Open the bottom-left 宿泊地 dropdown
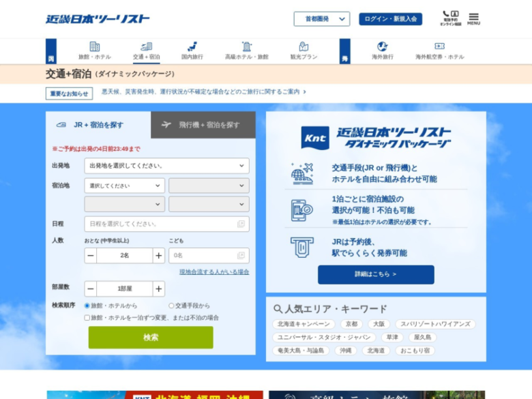 [x=125, y=204]
